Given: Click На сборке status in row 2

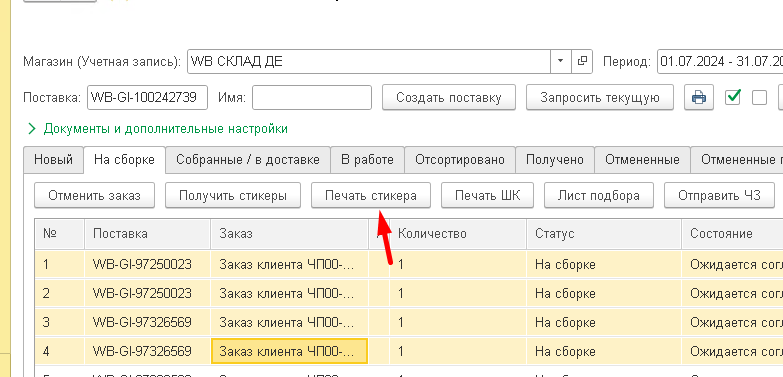Looking at the screenshot, I should click(x=604, y=293).
